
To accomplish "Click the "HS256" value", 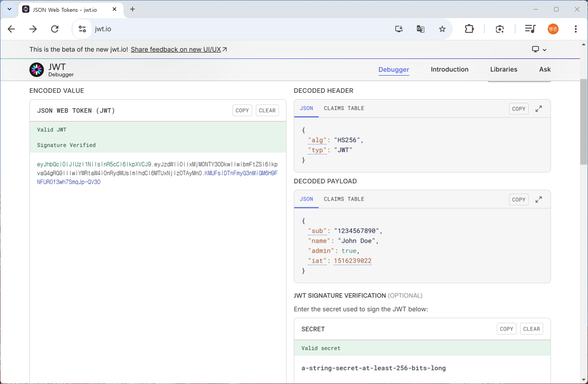I will click(x=347, y=140).
